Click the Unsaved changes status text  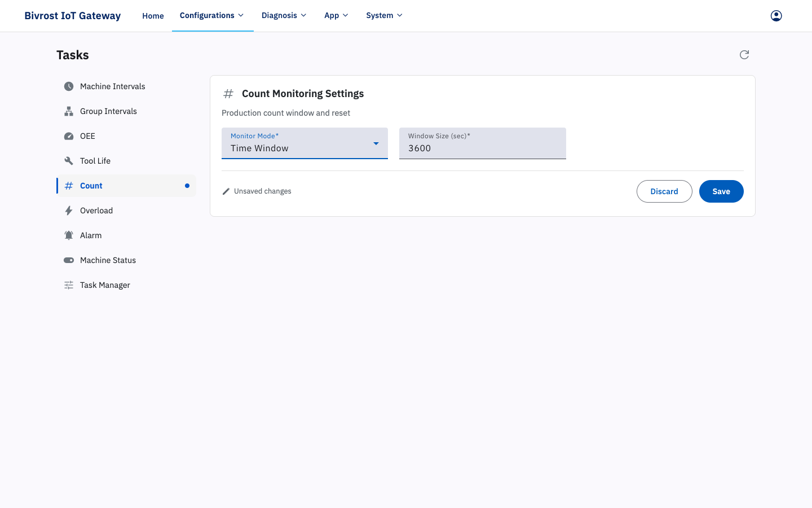[x=263, y=191]
